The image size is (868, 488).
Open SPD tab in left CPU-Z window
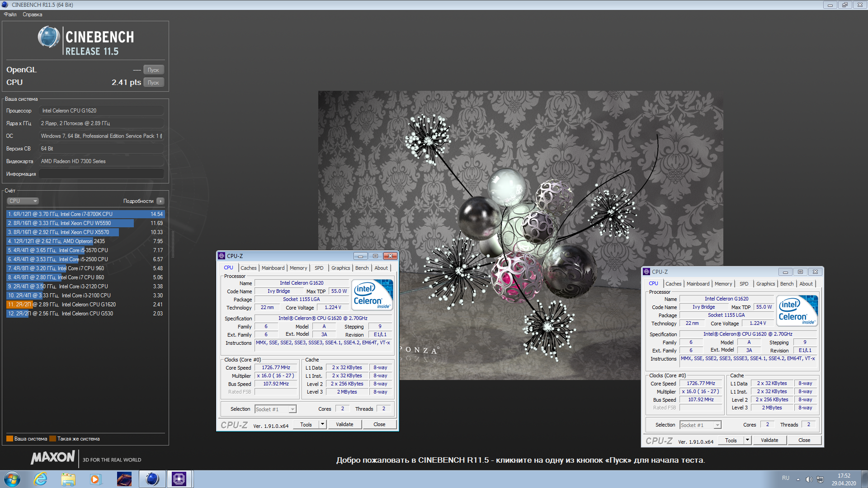tap(319, 268)
